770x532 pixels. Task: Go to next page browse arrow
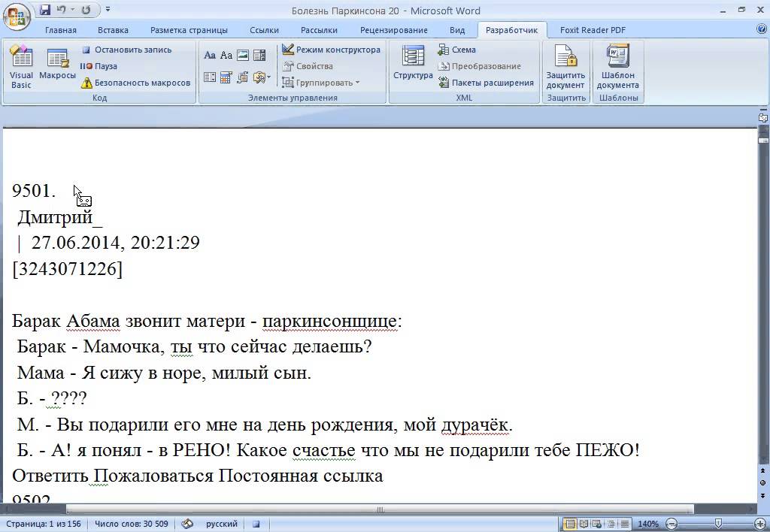pos(762,496)
